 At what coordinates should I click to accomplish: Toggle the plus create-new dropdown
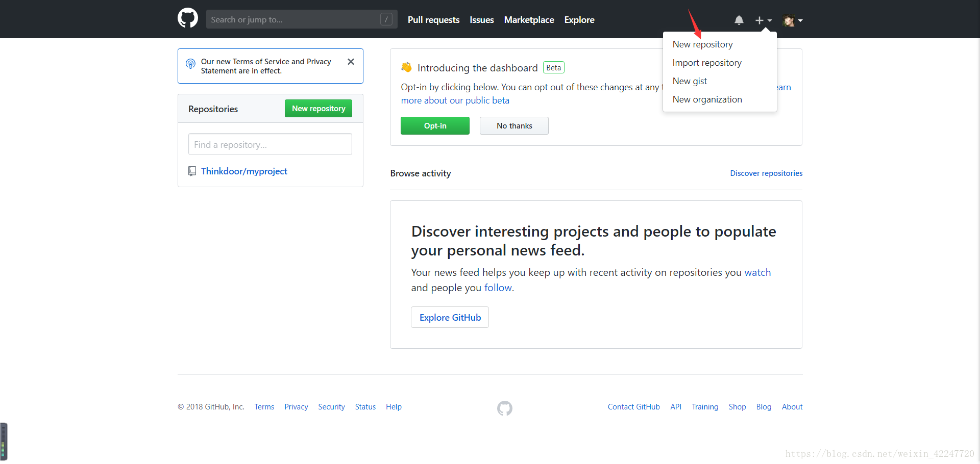point(764,20)
